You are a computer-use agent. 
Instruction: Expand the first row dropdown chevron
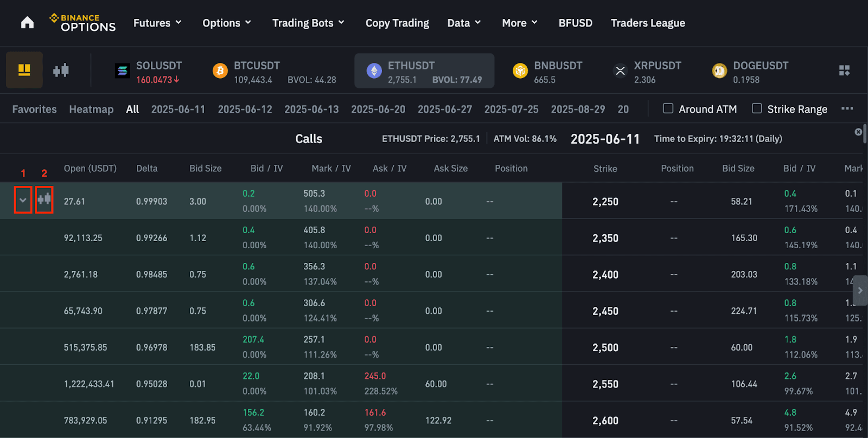pyautogui.click(x=23, y=200)
